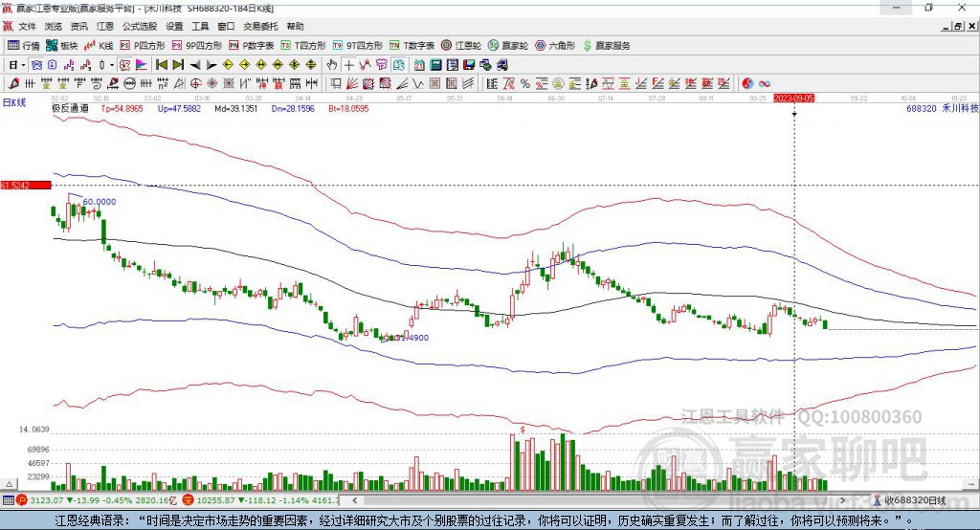Open the 帮助 menu
Viewport: 980px width, 530px height.
[x=295, y=26]
